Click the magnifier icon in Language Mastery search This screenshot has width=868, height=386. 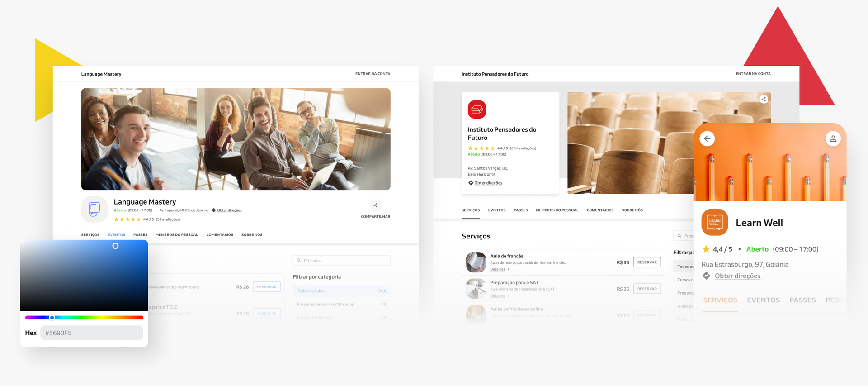299,261
